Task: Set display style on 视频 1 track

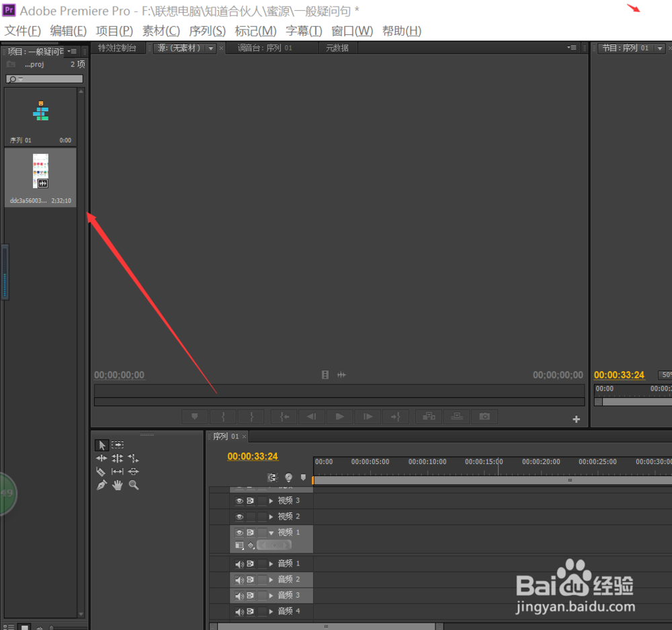Action: pyautogui.click(x=240, y=545)
